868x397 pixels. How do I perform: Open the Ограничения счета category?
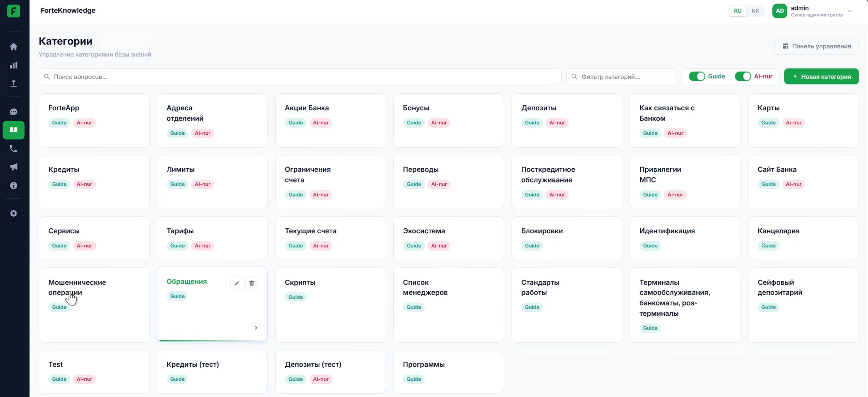[330, 182]
